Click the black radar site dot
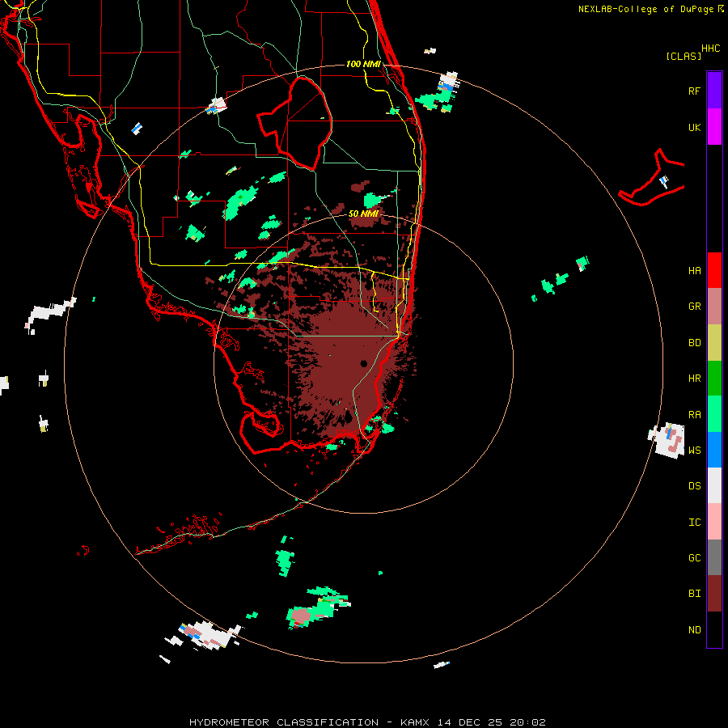The width and height of the screenshot is (728, 728). 363,363
